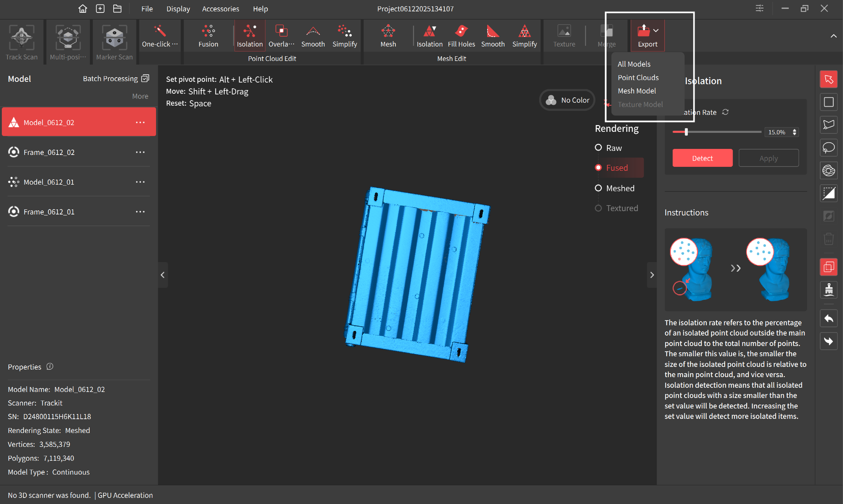Open options for Model_0612_01

(x=140, y=182)
